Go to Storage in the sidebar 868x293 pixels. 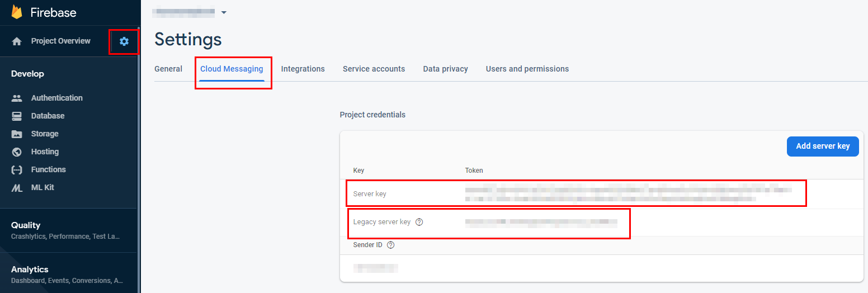pos(45,134)
